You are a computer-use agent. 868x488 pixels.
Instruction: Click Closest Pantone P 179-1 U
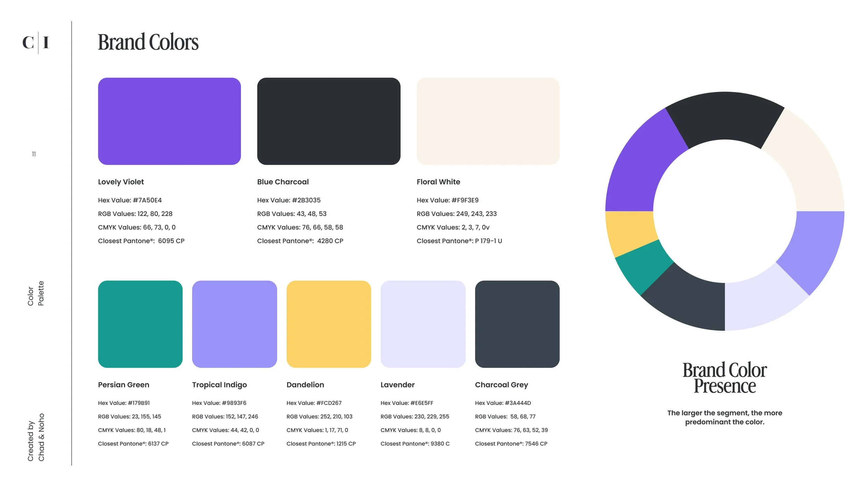click(x=459, y=241)
